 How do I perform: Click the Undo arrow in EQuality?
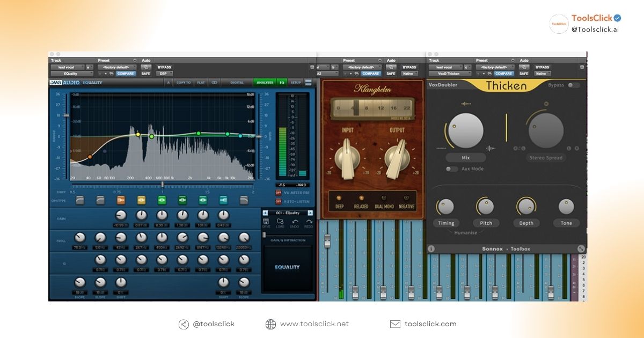pyautogui.click(x=295, y=222)
